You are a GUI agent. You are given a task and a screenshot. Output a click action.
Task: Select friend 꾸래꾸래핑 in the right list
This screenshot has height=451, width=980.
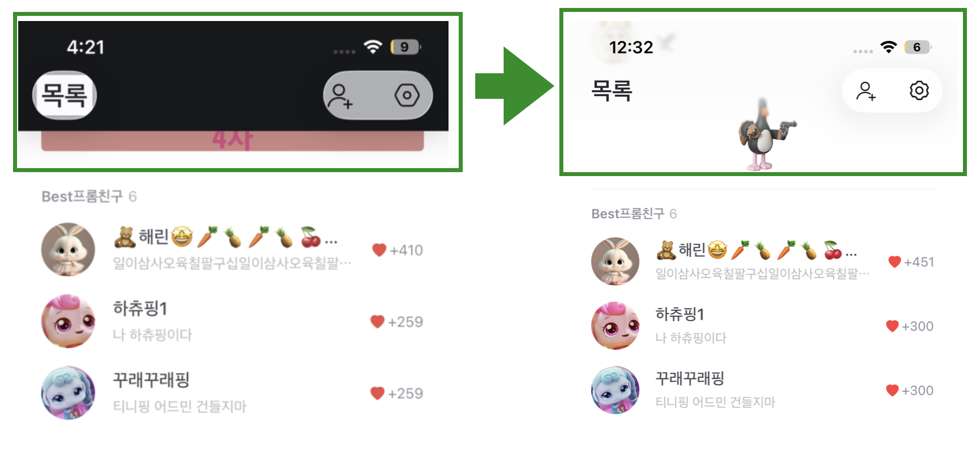tap(762, 390)
